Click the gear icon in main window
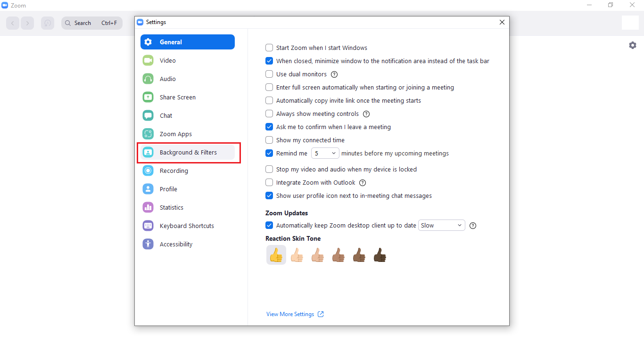Viewport: 644px width, 342px height. (x=633, y=45)
